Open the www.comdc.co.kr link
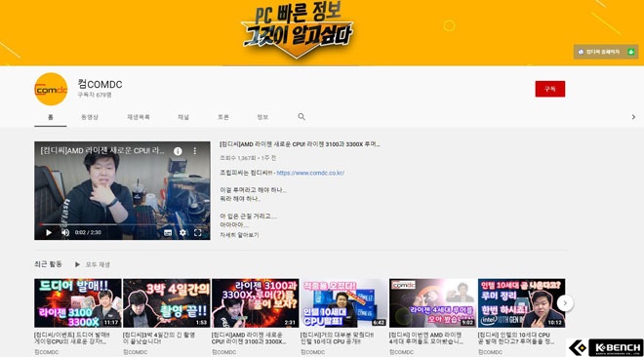This screenshot has width=644, height=357. 310,173
